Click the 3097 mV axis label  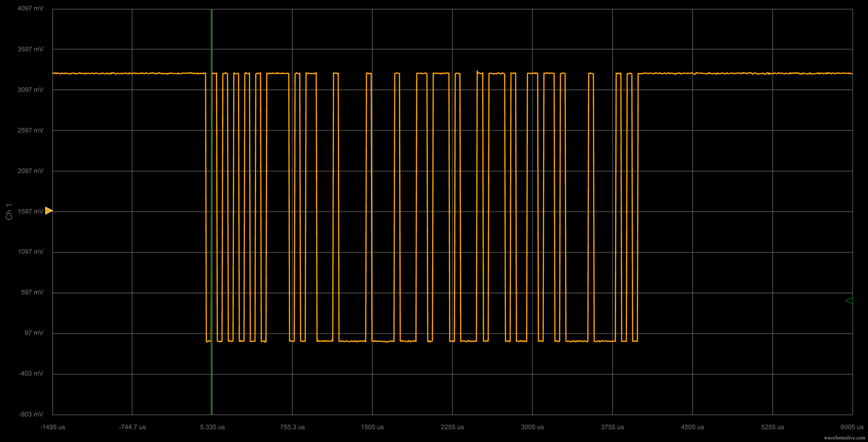tap(30, 90)
